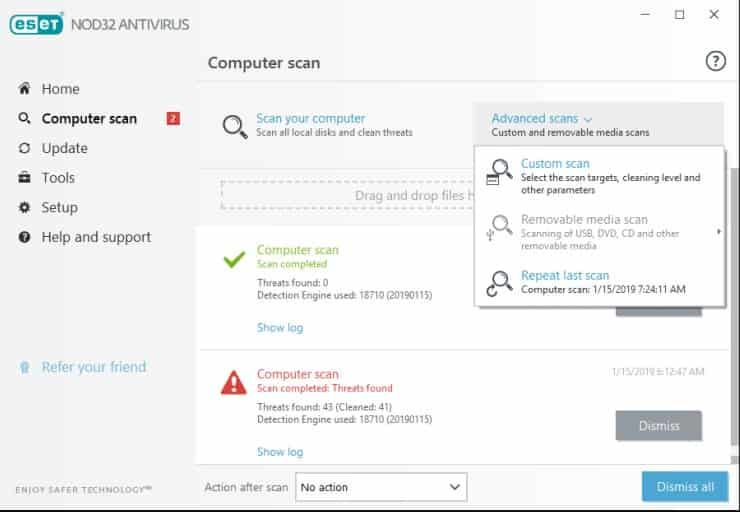The image size is (740, 512).
Task: Click the green Computer scan title
Action: coord(298,250)
